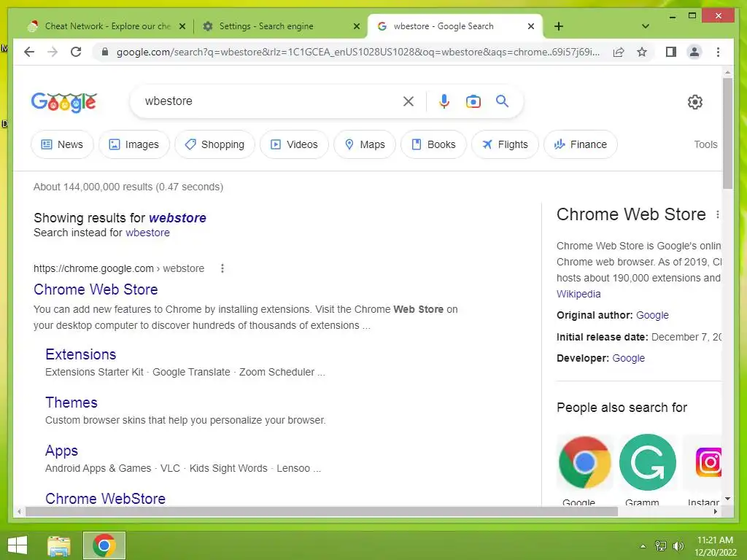Click Google link next to Developer
747x560 pixels.
pos(628,358)
